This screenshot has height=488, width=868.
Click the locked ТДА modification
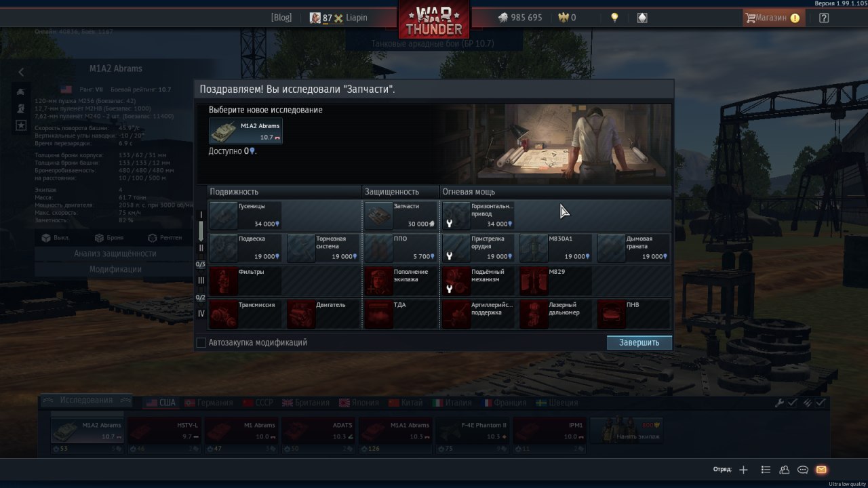(401, 314)
